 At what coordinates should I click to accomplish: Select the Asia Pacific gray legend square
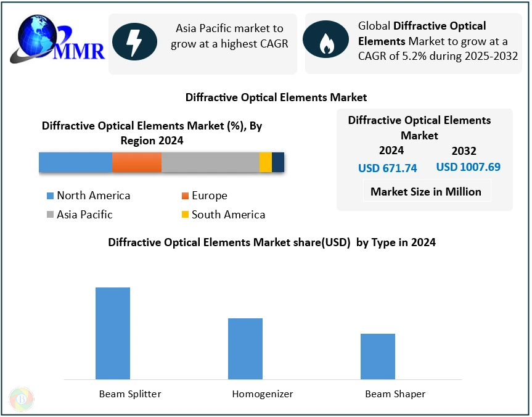[50, 215]
